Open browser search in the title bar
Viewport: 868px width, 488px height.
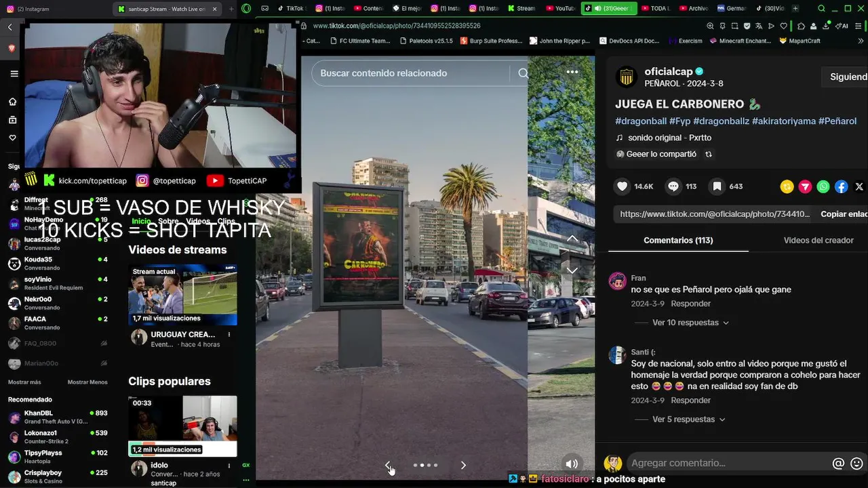tap(821, 9)
